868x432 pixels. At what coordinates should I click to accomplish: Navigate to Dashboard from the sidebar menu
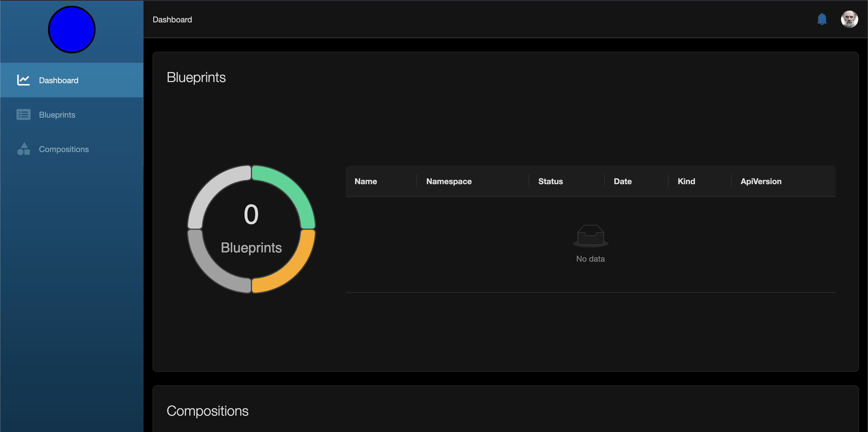click(x=58, y=80)
